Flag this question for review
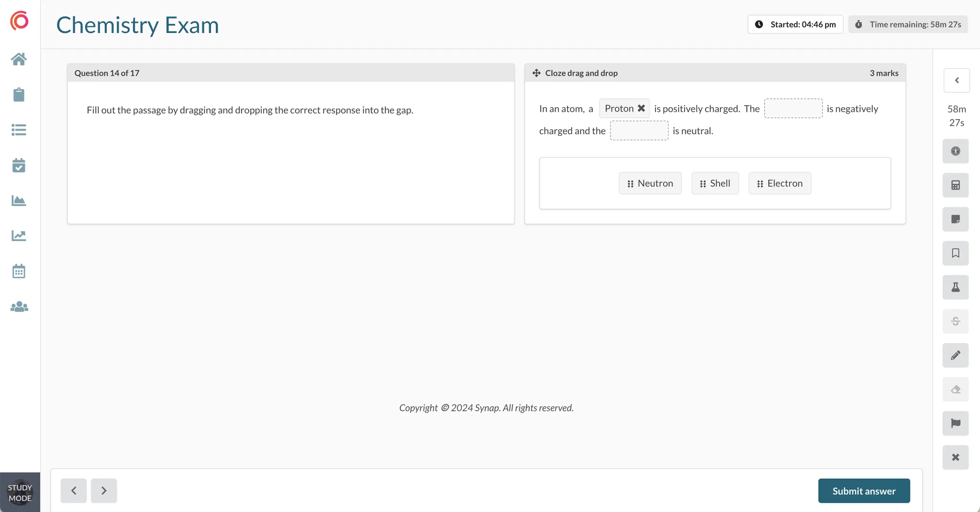This screenshot has height=512, width=980. tap(955, 423)
